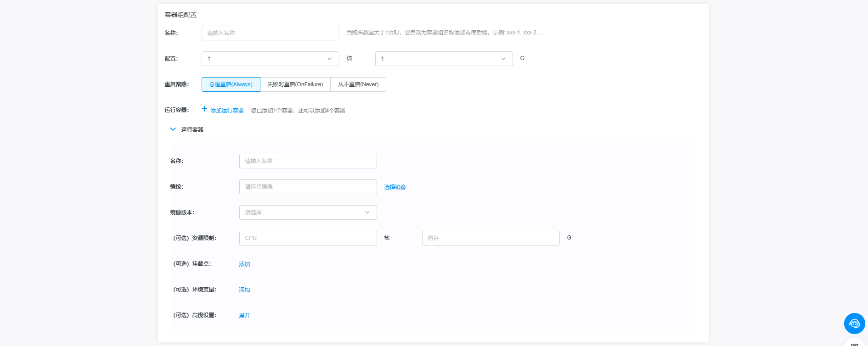The width and height of the screenshot is (868, 346).
Task: Click the 镜像 image input field
Action: coord(308,187)
